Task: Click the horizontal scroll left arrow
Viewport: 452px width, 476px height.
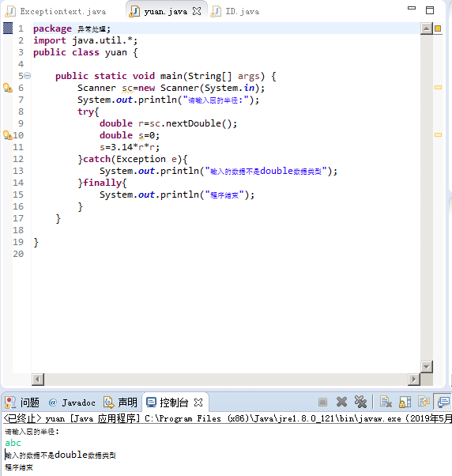Action: tap(38, 380)
